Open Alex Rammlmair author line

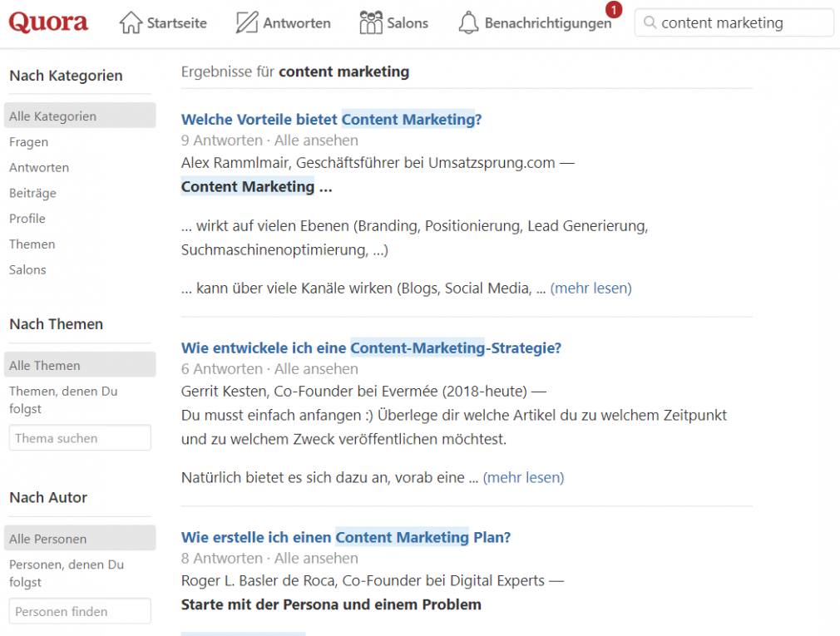pos(378,163)
